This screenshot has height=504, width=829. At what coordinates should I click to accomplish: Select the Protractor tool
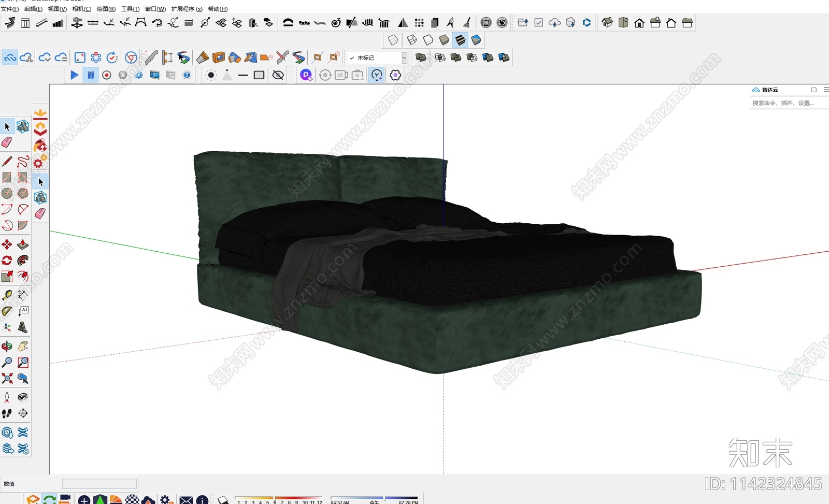tap(7, 311)
